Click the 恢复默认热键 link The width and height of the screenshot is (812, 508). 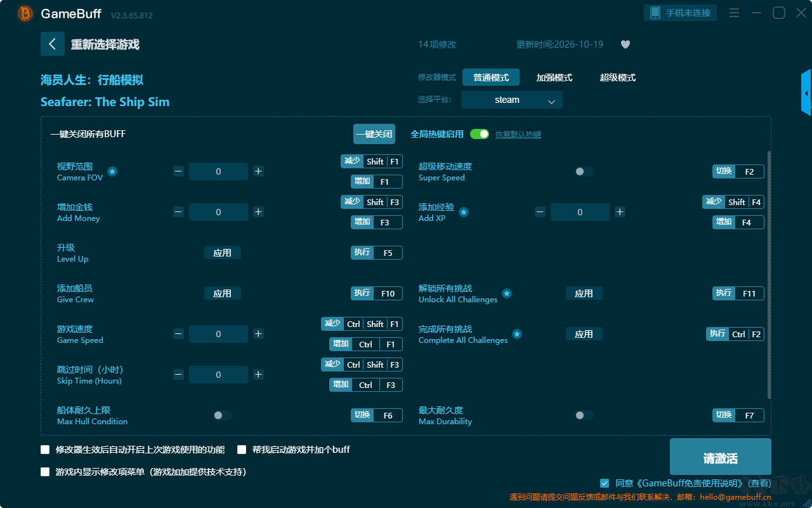pyautogui.click(x=518, y=135)
